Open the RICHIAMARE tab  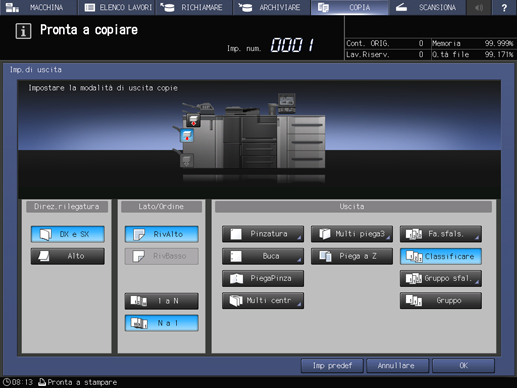[x=194, y=7]
